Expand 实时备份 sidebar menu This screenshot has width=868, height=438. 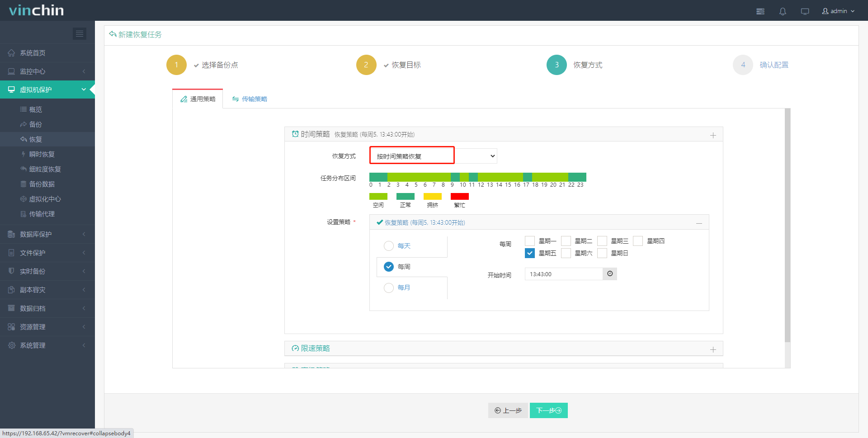(47, 271)
